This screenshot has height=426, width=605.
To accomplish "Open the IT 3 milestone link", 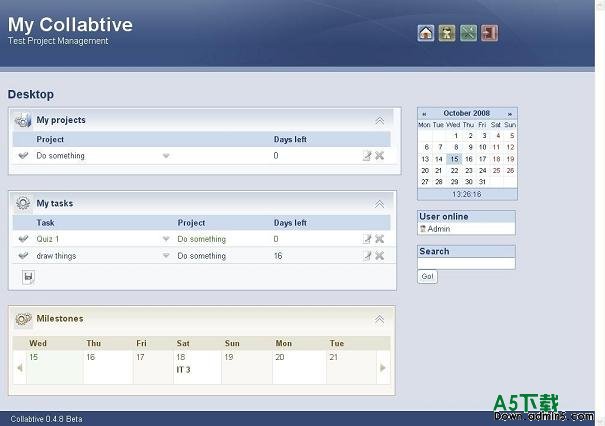I will pyautogui.click(x=183, y=370).
